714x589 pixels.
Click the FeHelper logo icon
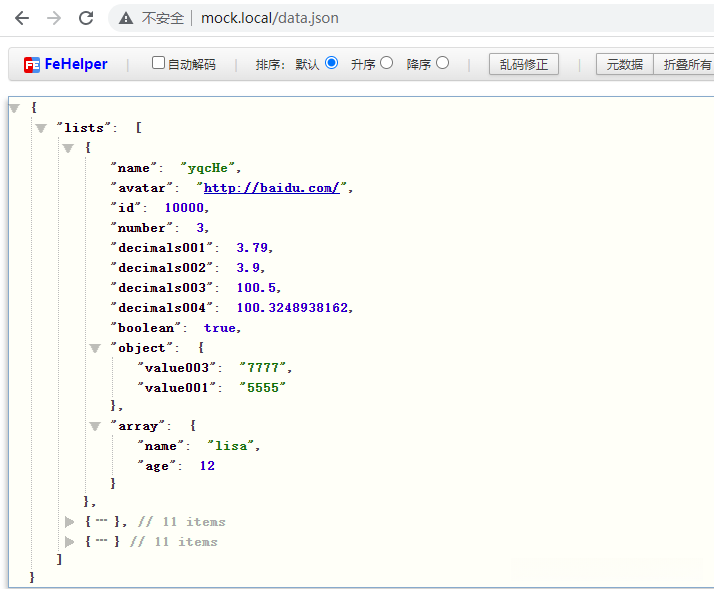click(x=31, y=65)
